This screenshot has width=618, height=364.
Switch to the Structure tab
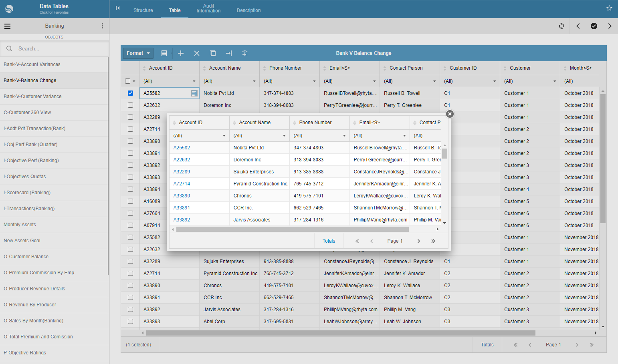point(143,10)
